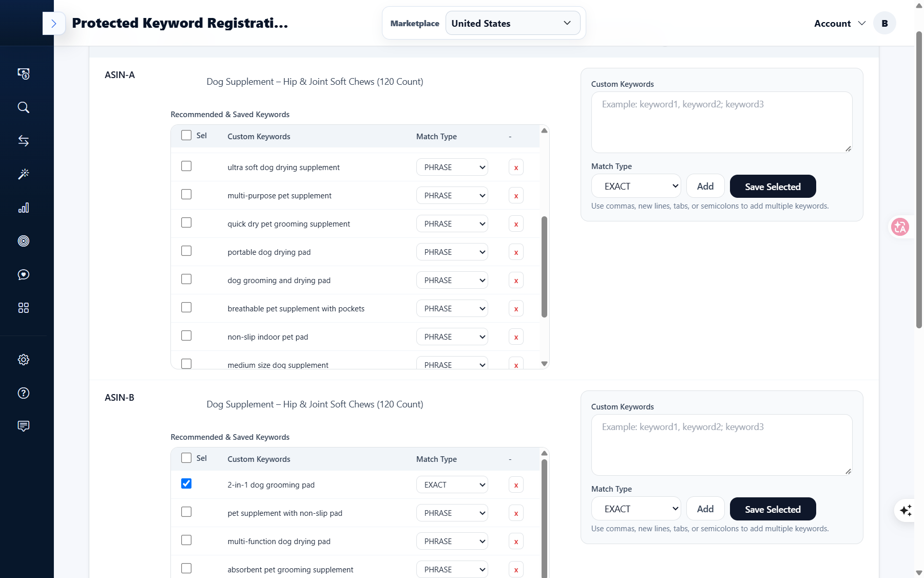Open the heart chat bubble icon
This screenshot has height=578, width=924.
point(24,274)
